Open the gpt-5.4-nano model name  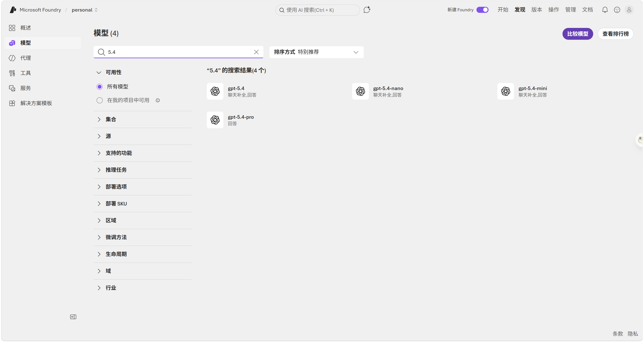[388, 89]
